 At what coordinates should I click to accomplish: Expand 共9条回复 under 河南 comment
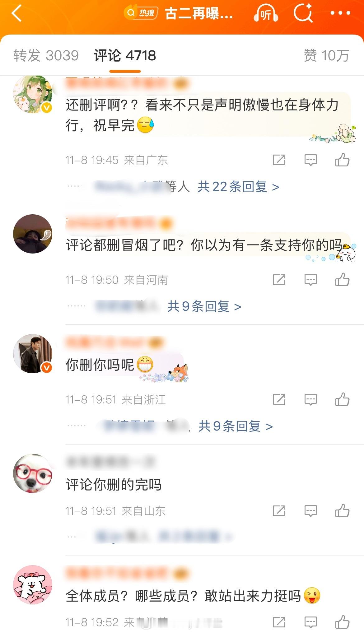(x=204, y=306)
